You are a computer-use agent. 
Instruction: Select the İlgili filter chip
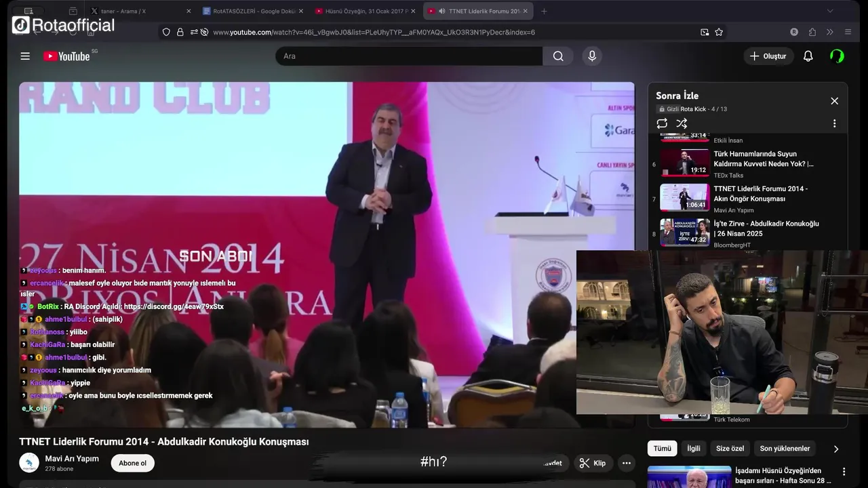pos(693,449)
